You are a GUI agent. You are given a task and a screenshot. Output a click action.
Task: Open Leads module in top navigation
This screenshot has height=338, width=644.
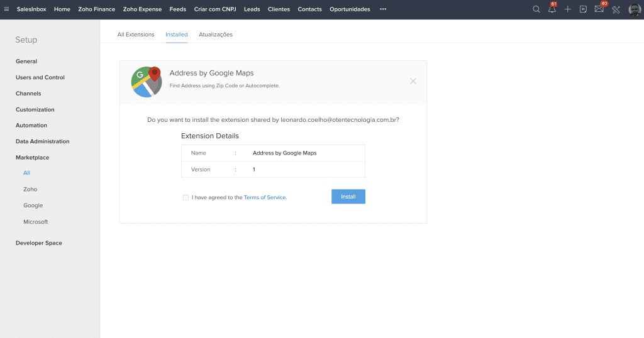[x=252, y=9]
